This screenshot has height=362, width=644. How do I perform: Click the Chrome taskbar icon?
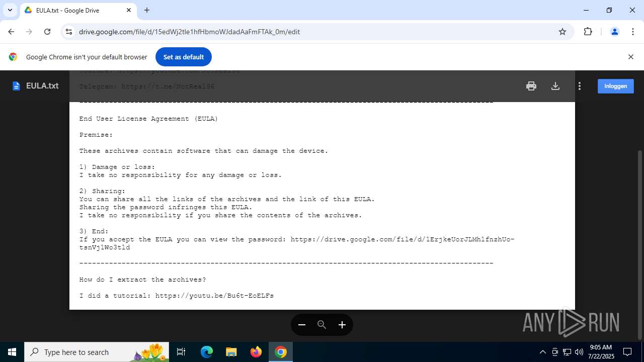[281, 352]
